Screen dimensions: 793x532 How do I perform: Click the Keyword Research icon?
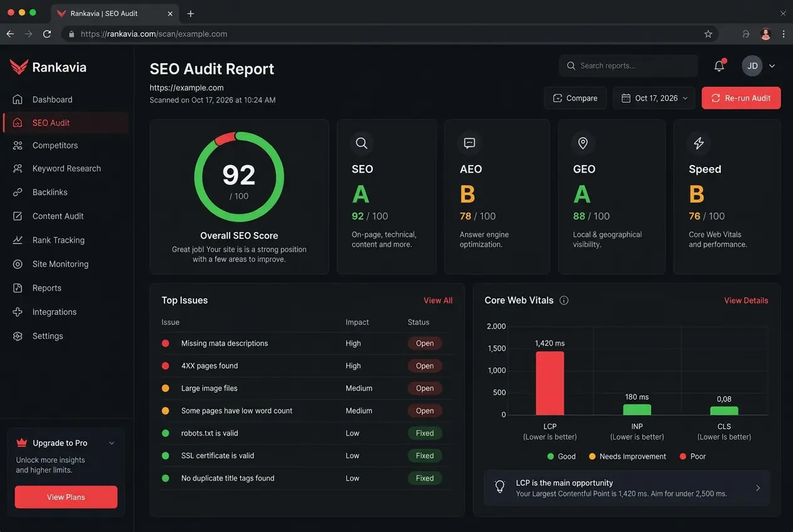(18, 169)
